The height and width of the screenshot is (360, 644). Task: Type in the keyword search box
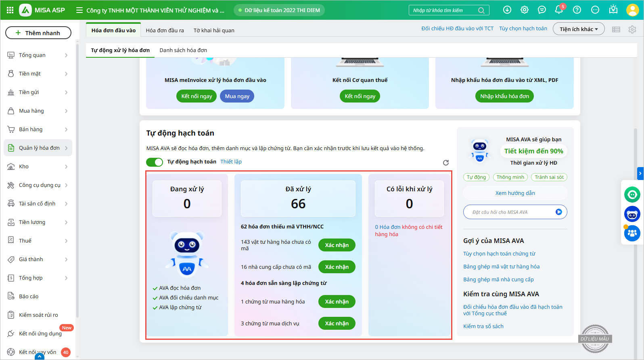click(444, 10)
